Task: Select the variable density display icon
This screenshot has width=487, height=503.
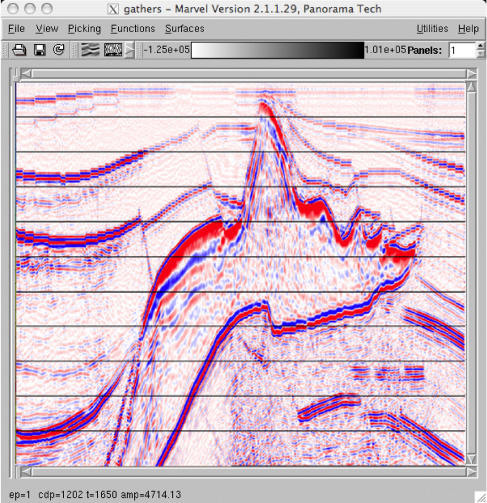Action: 113,50
